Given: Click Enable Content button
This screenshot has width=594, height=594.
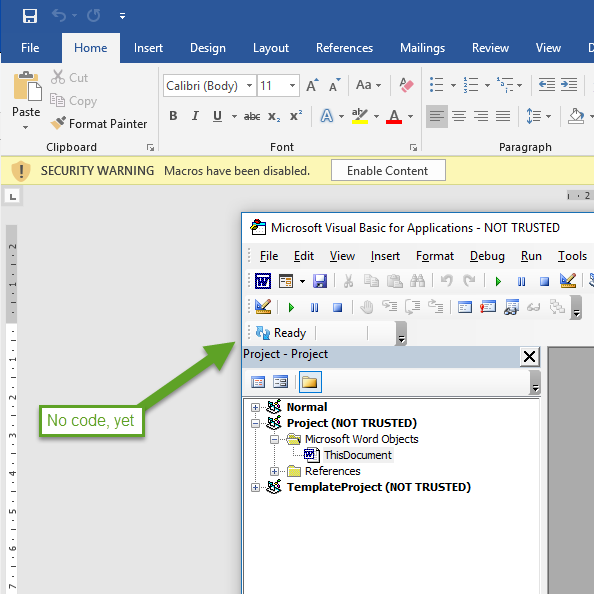Looking at the screenshot, I should click(388, 170).
